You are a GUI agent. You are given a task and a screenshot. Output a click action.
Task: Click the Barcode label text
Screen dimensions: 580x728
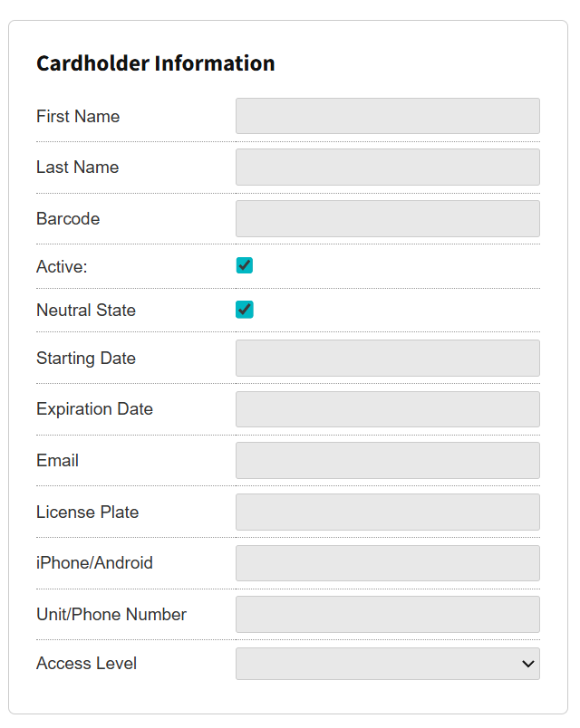[x=68, y=219]
